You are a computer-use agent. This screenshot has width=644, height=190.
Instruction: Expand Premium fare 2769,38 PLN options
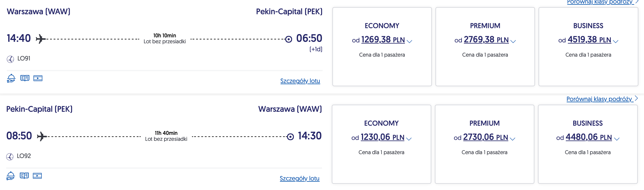486,40
